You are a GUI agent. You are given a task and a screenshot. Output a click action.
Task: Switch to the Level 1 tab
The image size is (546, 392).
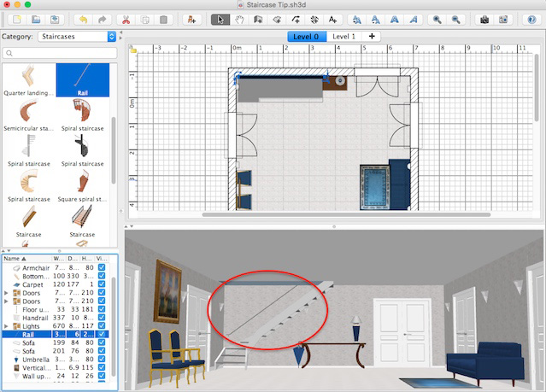(x=343, y=37)
